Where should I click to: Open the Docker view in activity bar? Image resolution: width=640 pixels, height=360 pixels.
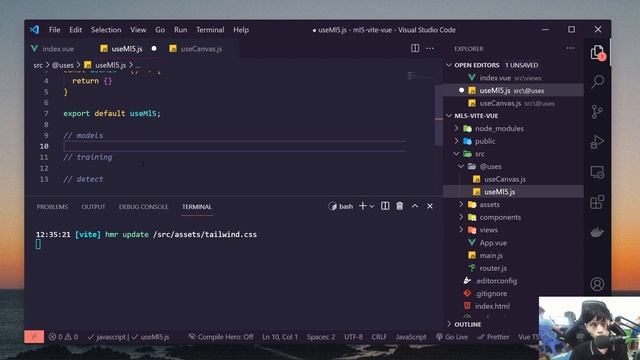point(597,232)
